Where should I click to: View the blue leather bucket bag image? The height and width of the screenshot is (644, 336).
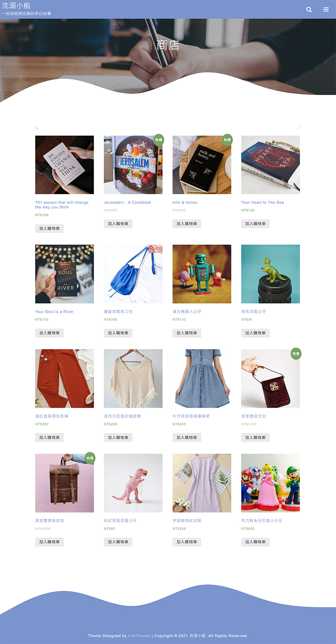click(x=133, y=274)
